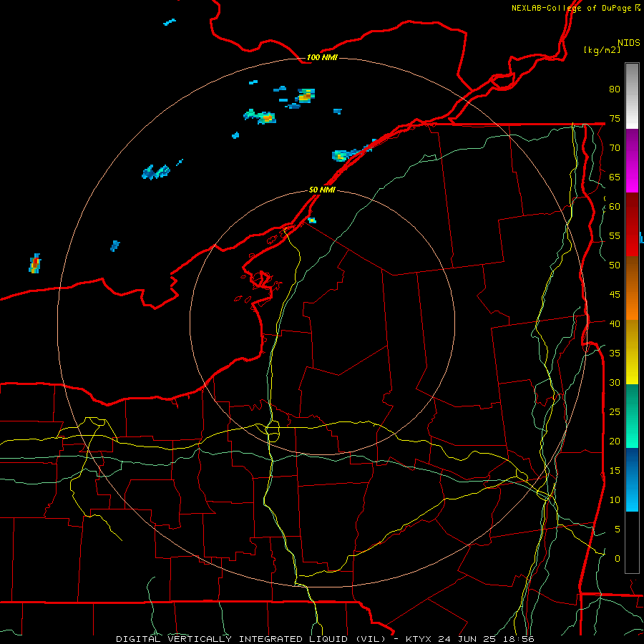Viewport: 644px width, 644px height.
Task: Click the 40 value on the color scale
Action: click(x=615, y=323)
